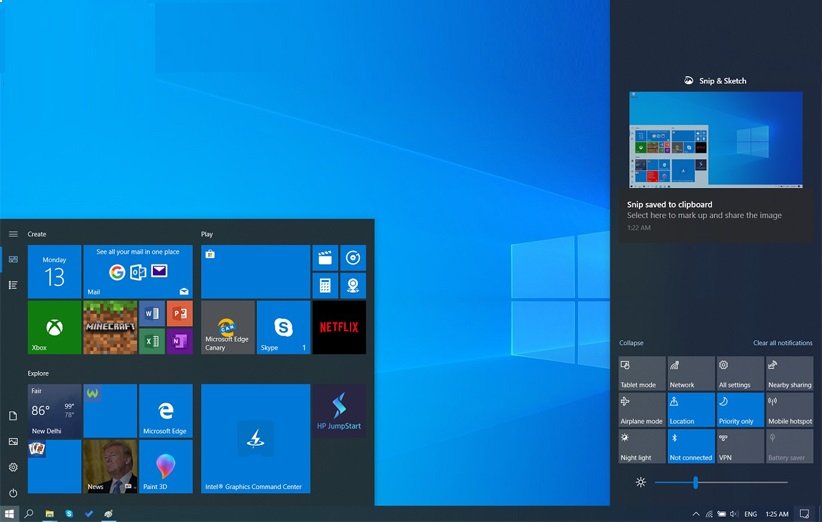Set brightness using the slider track

721,482
